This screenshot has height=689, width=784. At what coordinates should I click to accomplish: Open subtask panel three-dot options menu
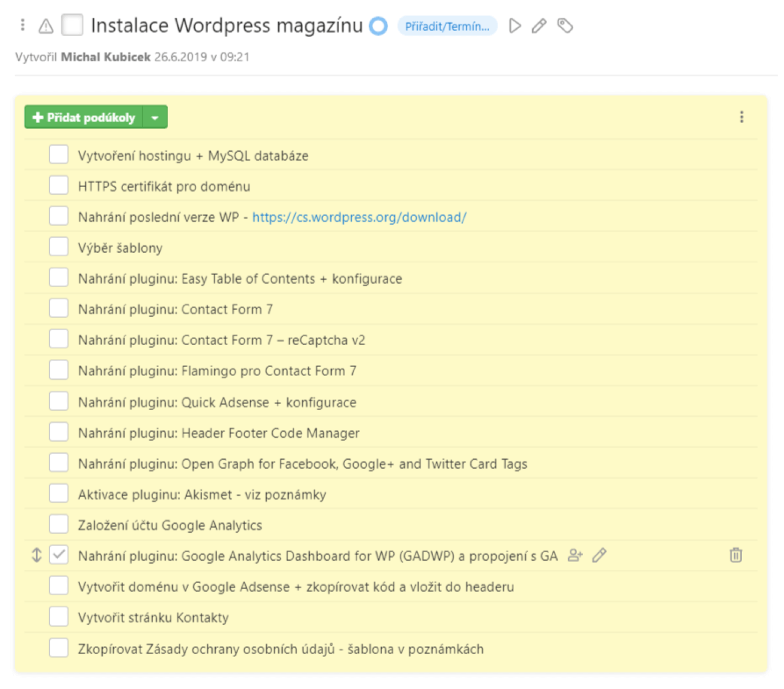click(741, 116)
